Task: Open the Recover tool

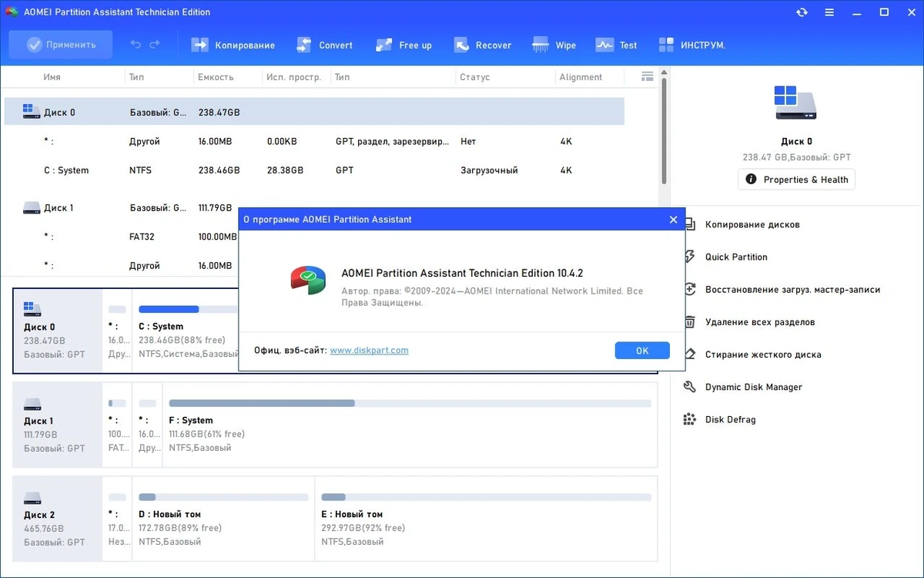Action: coord(483,45)
